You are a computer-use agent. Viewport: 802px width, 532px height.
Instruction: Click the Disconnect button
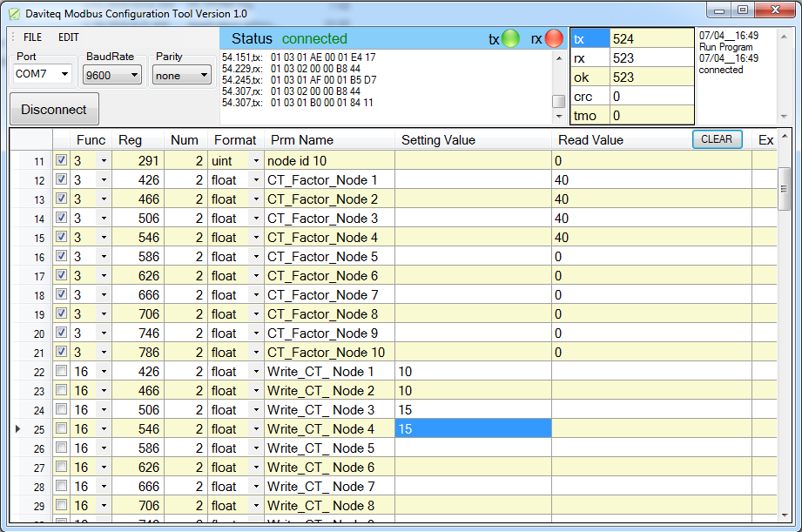(x=54, y=109)
